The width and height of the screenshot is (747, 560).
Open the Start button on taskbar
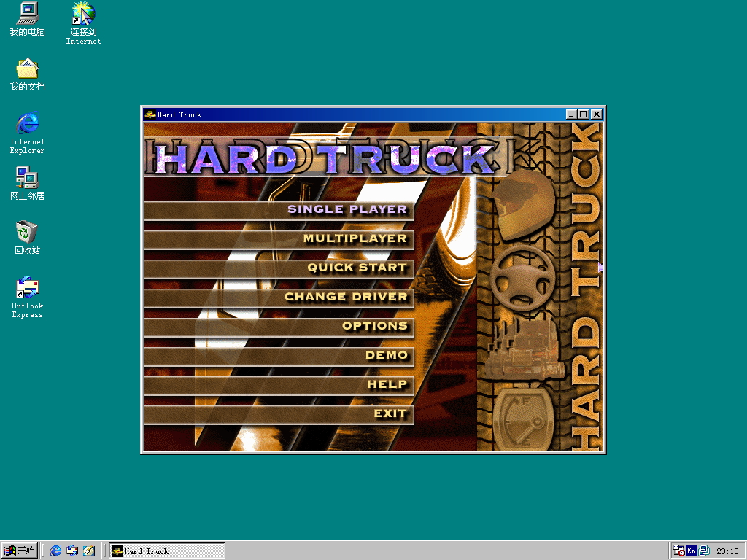pyautogui.click(x=20, y=551)
